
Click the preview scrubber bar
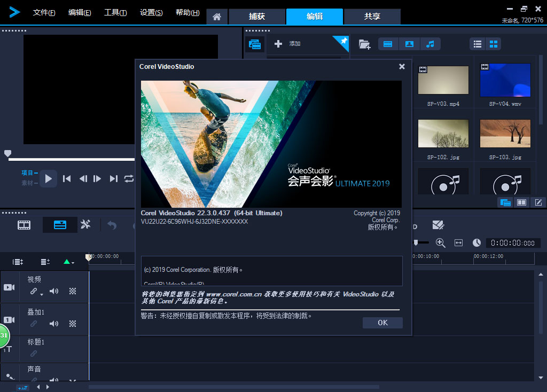(x=72, y=159)
